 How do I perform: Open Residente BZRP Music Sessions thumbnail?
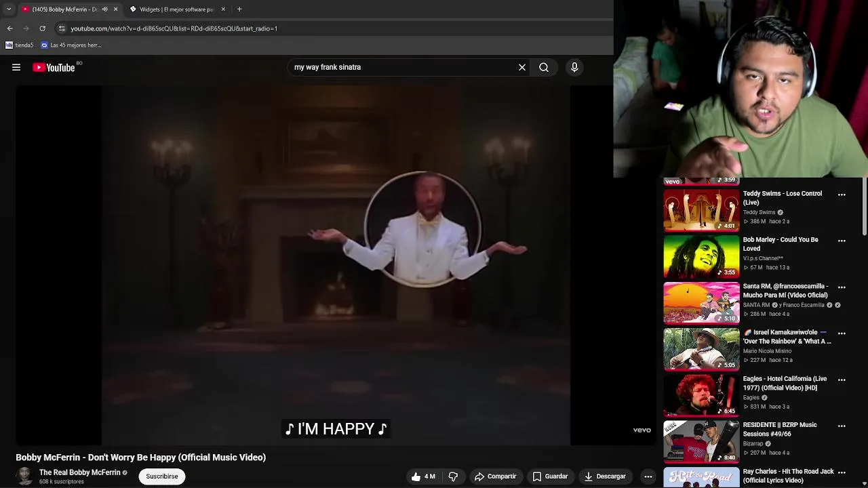[x=701, y=441]
